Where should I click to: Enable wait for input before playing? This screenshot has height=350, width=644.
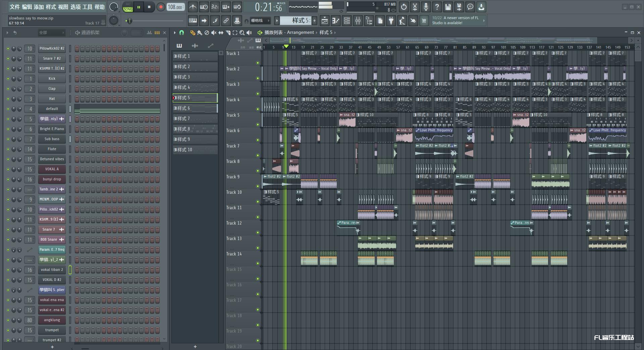point(204,7)
